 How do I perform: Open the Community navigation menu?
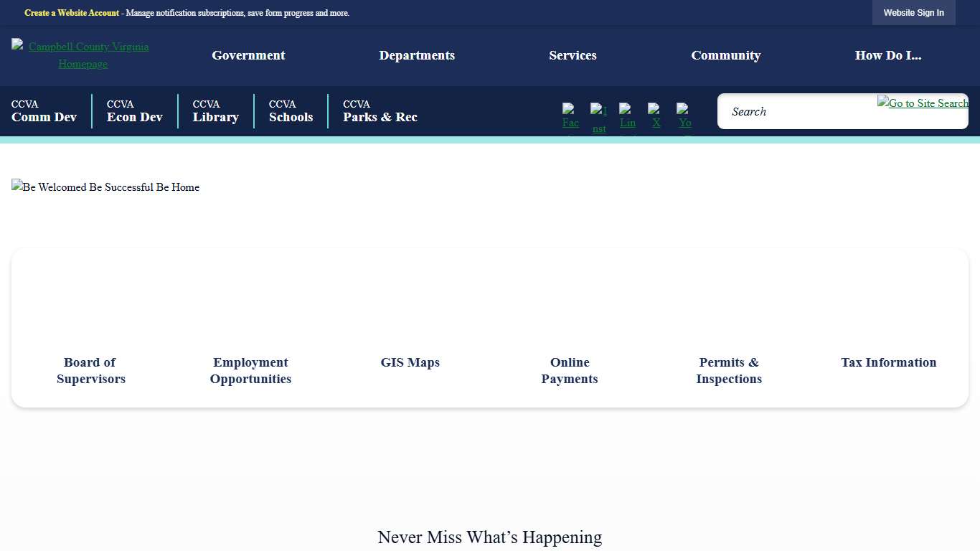pyautogui.click(x=725, y=55)
